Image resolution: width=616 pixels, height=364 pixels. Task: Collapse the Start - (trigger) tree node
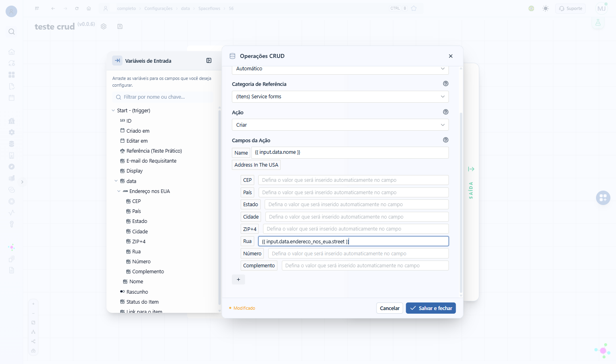[x=113, y=111]
